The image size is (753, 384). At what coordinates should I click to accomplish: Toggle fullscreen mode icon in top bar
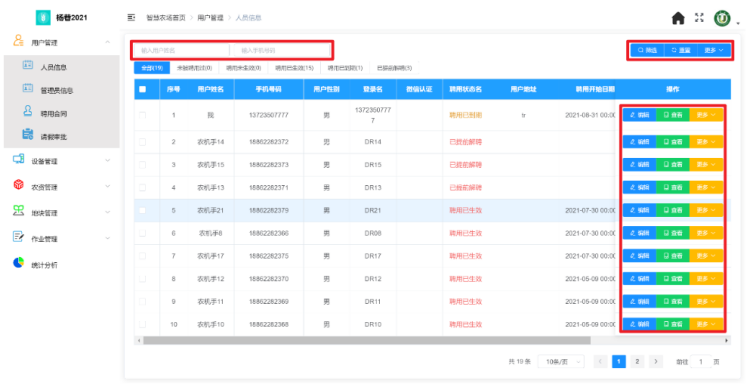699,18
